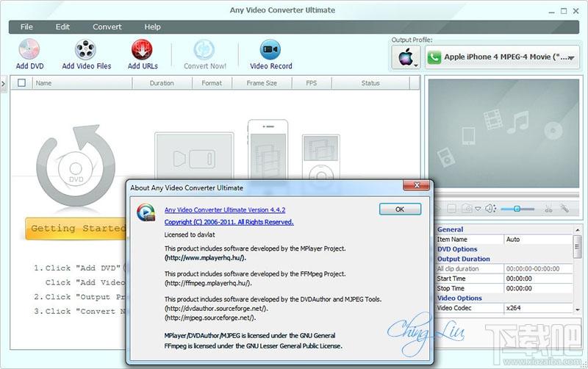Adjust the volume slider under the preview

(517, 209)
